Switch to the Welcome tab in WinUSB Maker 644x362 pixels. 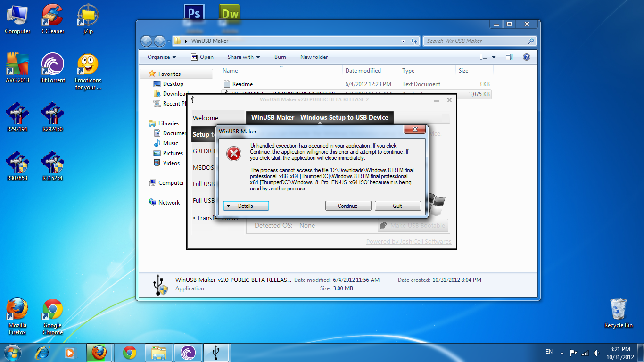coord(206,118)
